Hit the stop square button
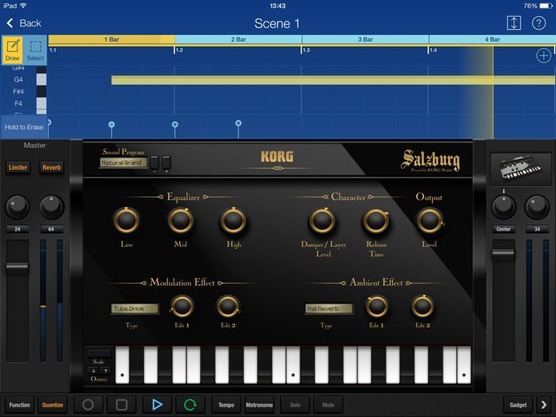 click(x=122, y=405)
